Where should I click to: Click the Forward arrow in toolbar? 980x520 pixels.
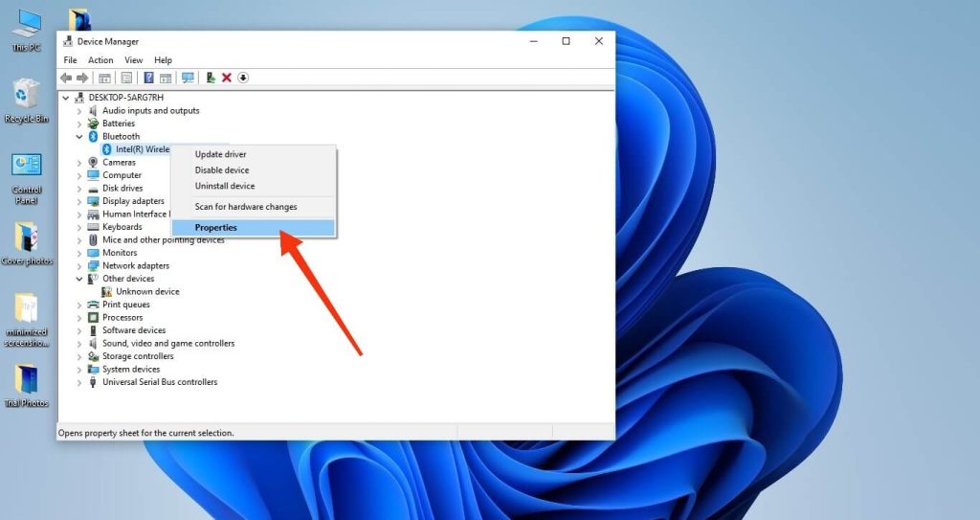(x=82, y=78)
